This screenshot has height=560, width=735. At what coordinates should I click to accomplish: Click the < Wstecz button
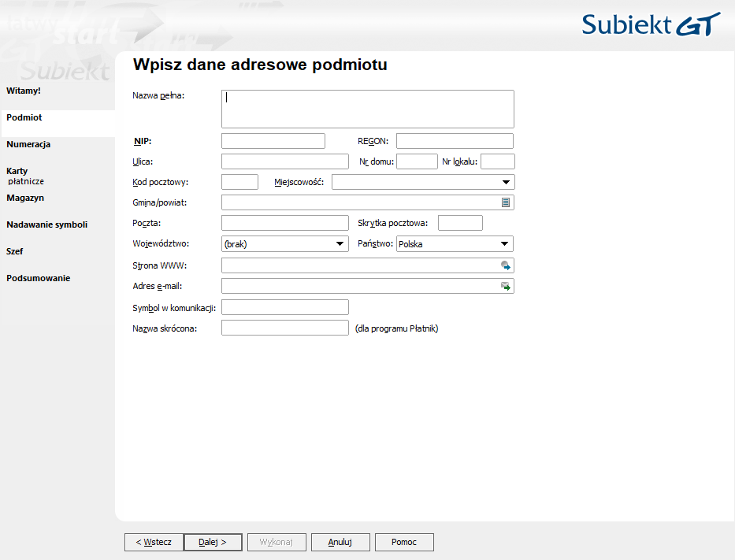coord(154,542)
